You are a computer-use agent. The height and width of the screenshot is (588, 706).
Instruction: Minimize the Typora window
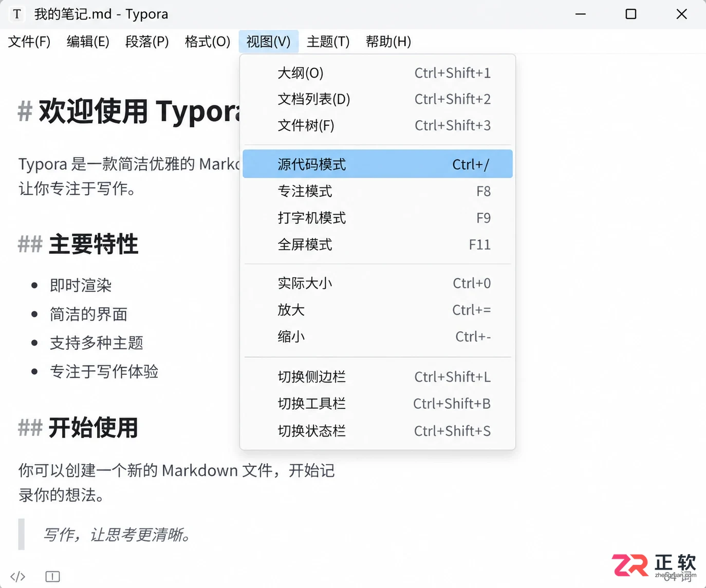pyautogui.click(x=581, y=14)
